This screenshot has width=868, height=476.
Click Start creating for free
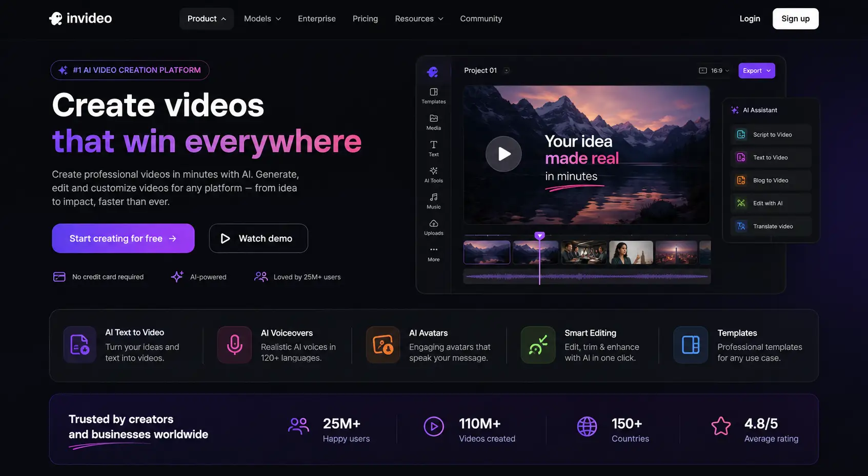pos(123,238)
